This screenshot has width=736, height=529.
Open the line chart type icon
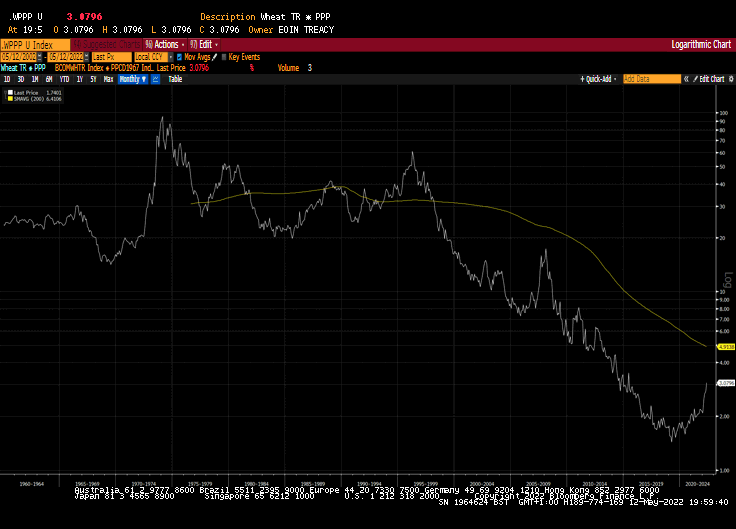click(x=155, y=79)
